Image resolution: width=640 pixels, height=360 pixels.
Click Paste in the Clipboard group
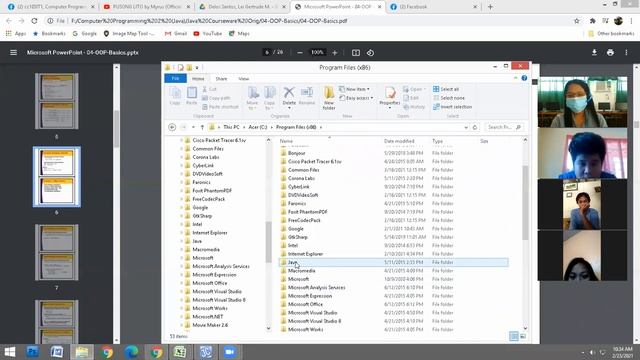[191, 96]
